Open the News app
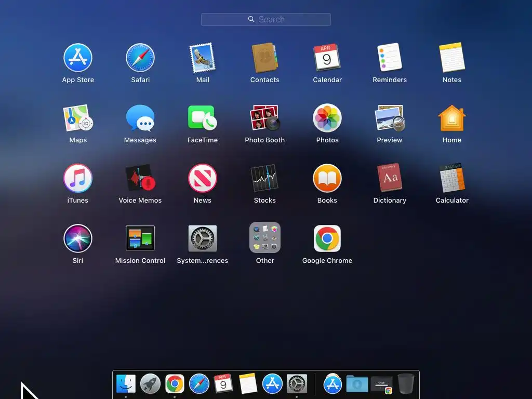 pos(203,178)
